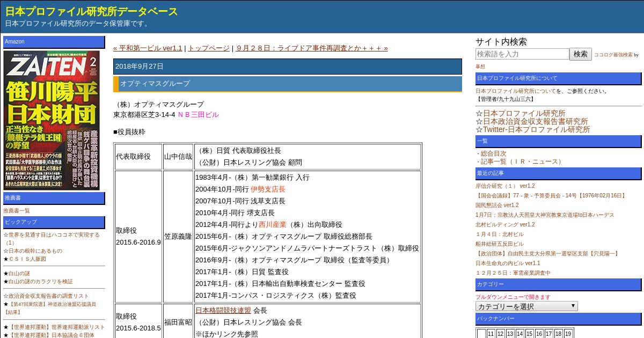
Task: Open 日本プロファイル研究所について link in sidebar text
Action: 515,91
